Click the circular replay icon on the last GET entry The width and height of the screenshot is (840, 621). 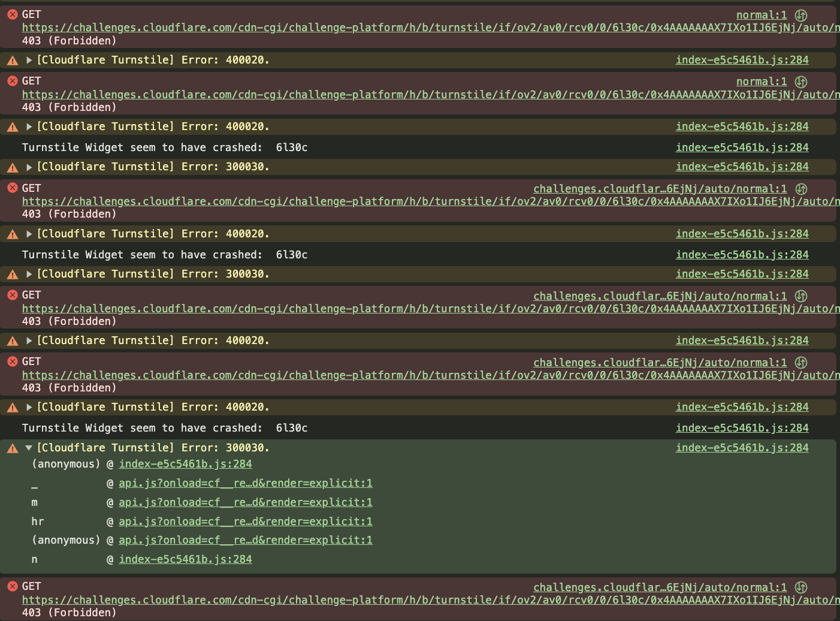tap(801, 587)
